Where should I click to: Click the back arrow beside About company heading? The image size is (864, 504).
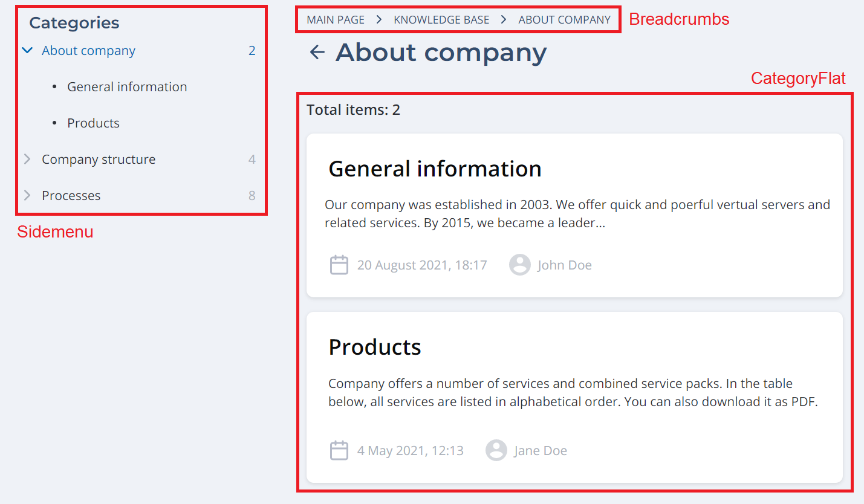click(317, 53)
